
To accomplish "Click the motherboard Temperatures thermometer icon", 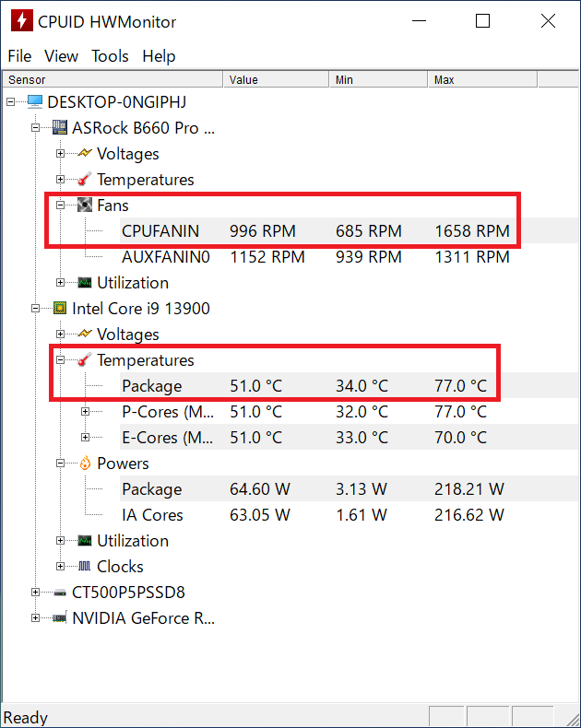I will [x=85, y=179].
